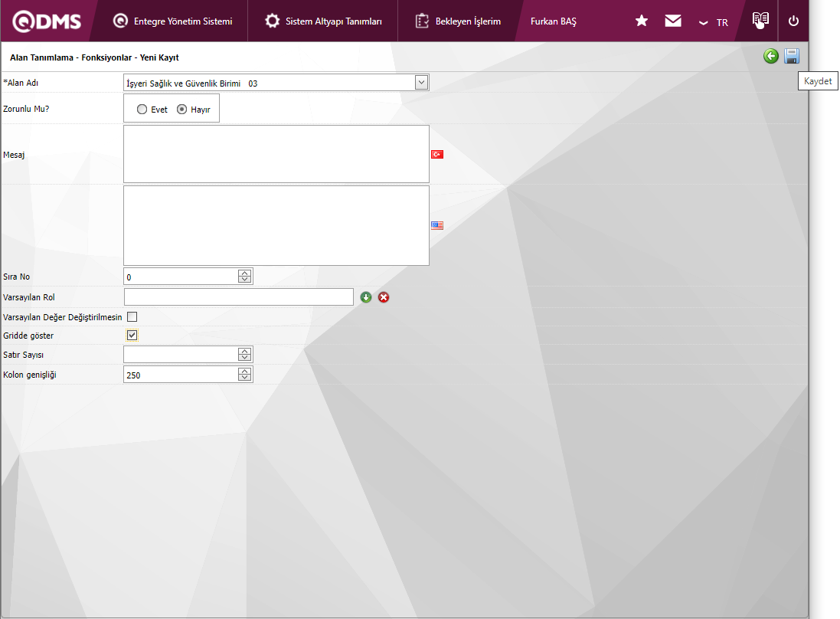Open messages envelope icon
Viewport: 840px width, 619px height.
coord(673,21)
